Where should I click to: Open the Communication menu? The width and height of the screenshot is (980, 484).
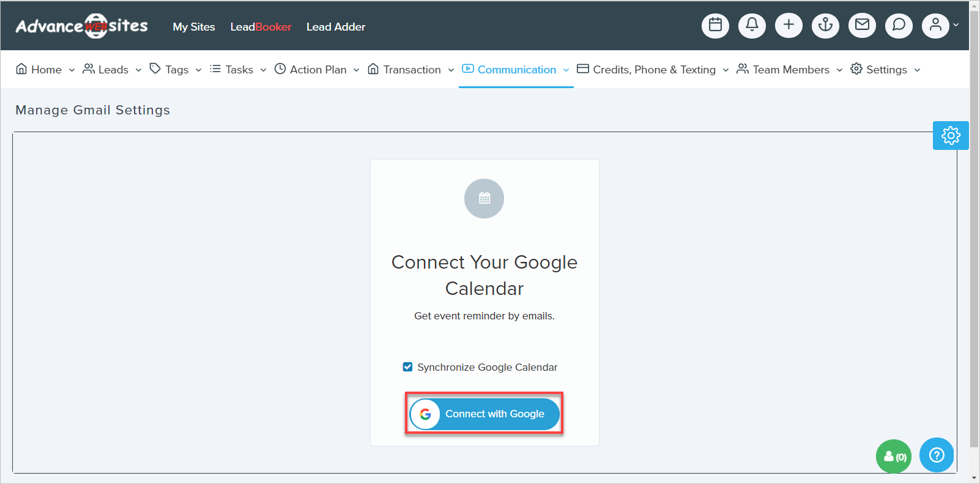click(516, 70)
